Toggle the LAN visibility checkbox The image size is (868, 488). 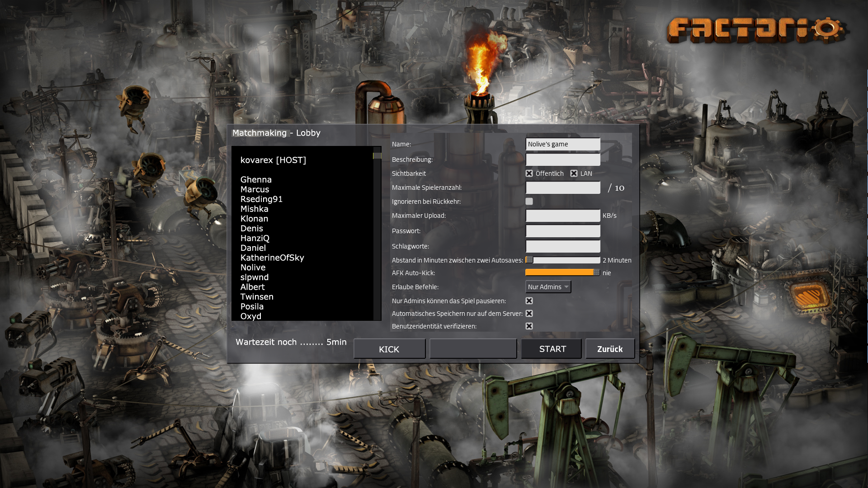[574, 174]
